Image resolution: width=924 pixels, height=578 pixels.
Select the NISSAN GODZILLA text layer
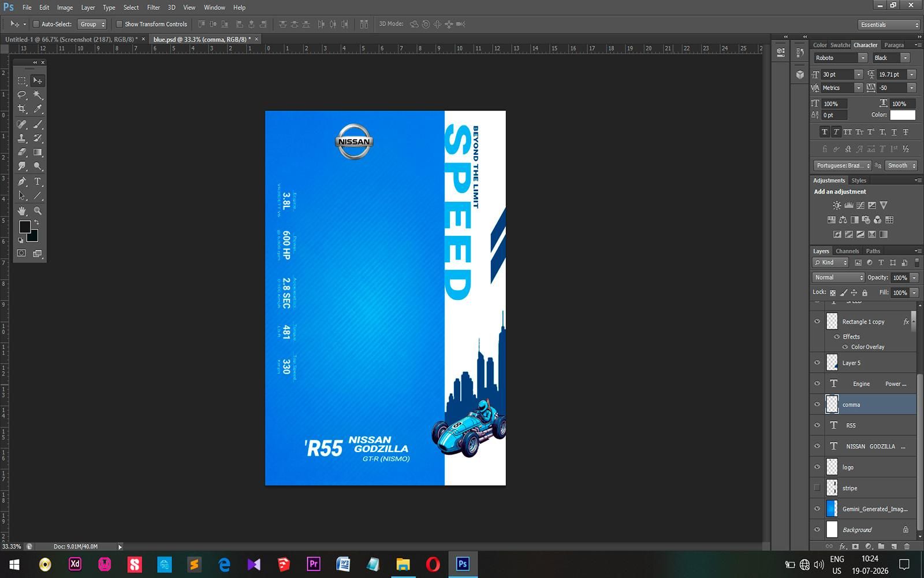tap(871, 446)
